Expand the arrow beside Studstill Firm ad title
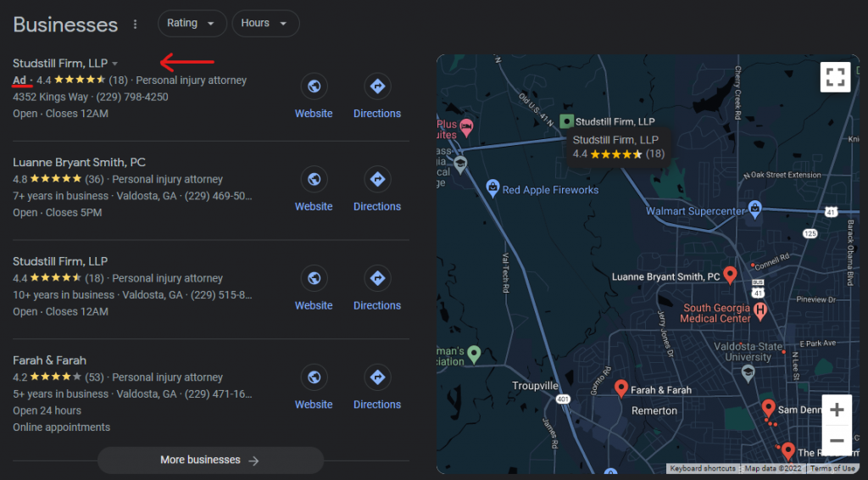868x480 pixels. click(114, 64)
